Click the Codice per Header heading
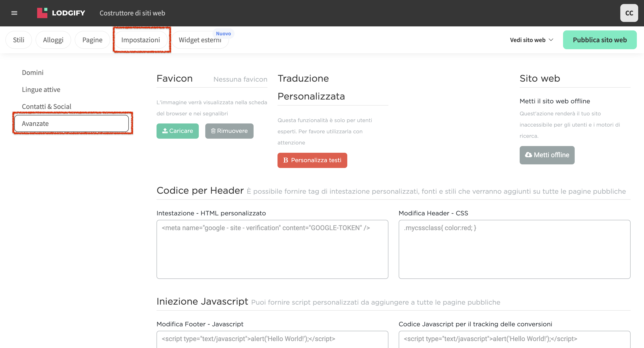The width and height of the screenshot is (644, 348). pyautogui.click(x=200, y=191)
